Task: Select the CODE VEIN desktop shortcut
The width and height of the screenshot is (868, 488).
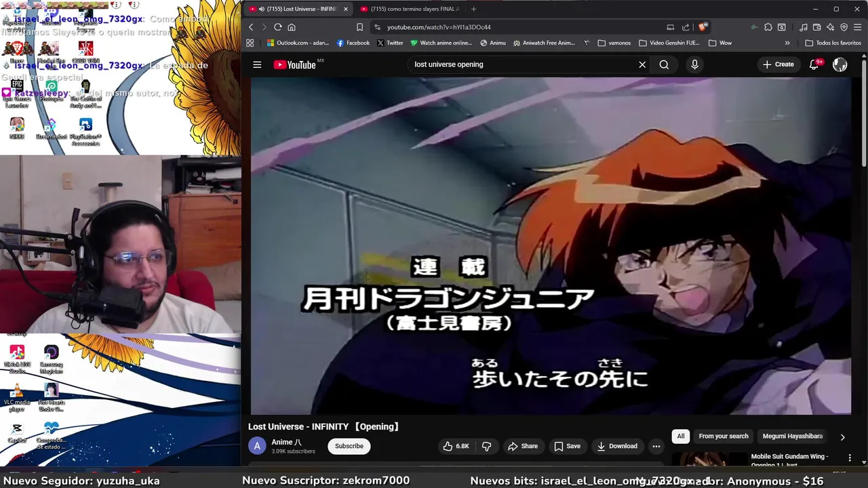Action: (85, 53)
